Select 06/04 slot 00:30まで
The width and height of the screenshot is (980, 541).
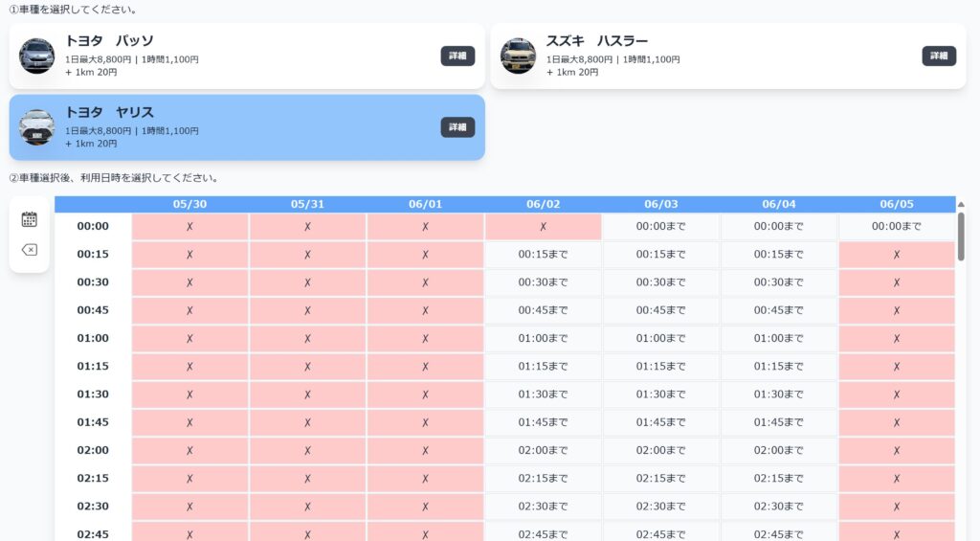click(x=779, y=282)
